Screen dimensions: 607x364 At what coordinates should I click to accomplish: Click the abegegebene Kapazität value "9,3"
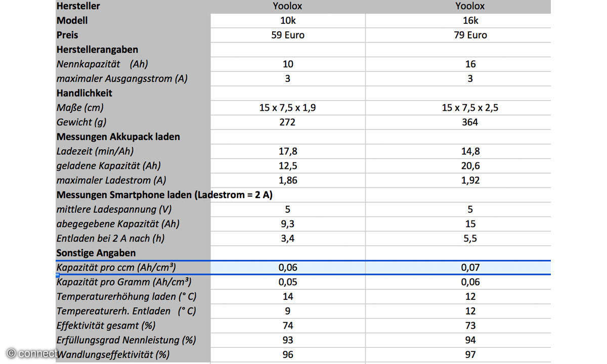pyautogui.click(x=288, y=223)
